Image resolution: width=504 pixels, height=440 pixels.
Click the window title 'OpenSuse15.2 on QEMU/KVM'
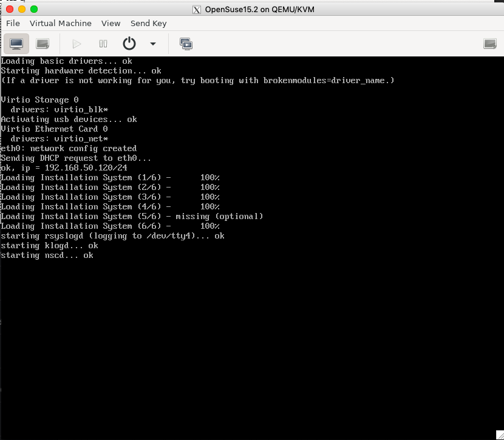[x=259, y=10]
